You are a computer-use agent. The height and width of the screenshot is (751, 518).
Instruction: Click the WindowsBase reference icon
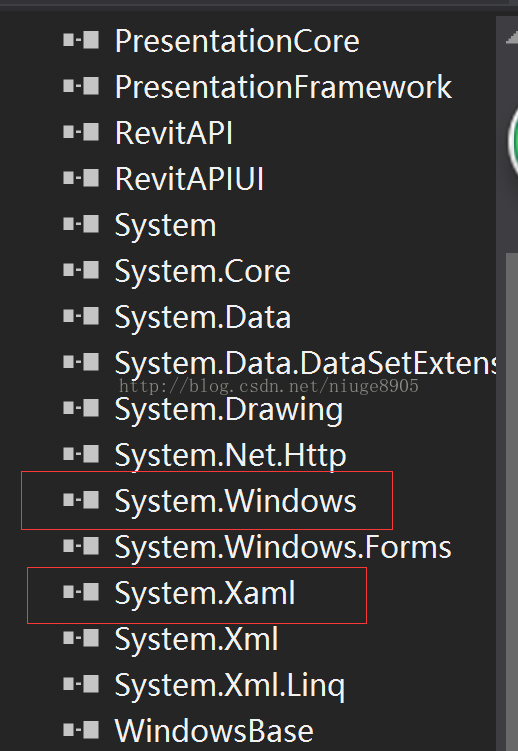(81, 730)
